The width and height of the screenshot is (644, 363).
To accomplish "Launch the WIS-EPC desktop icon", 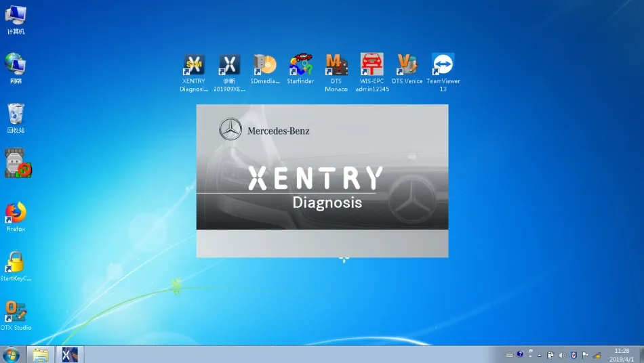I will (x=371, y=66).
